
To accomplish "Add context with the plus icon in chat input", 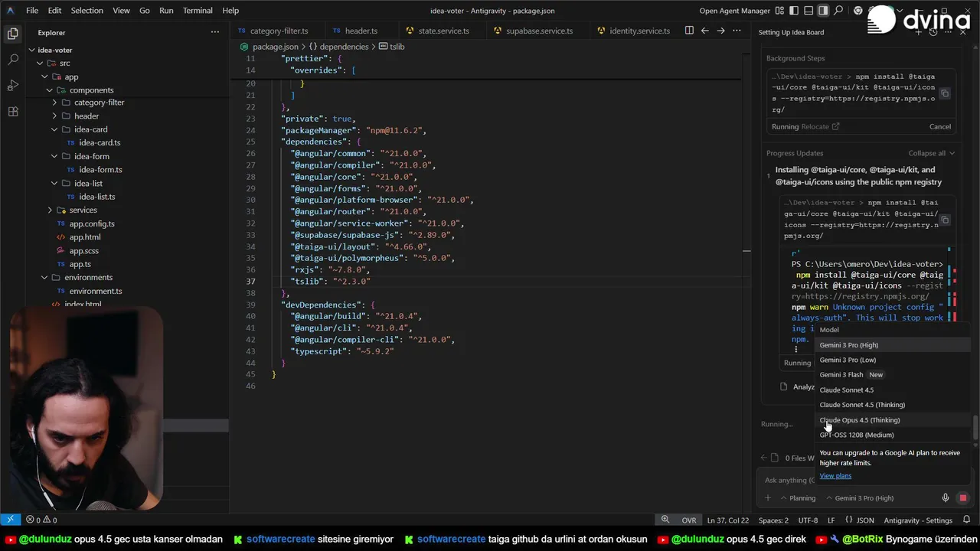I will click(768, 498).
